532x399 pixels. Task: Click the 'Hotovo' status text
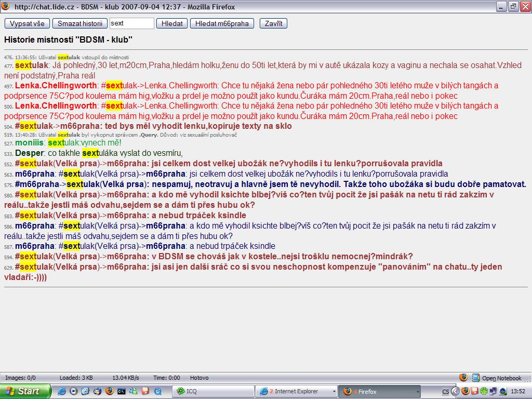tap(199, 378)
